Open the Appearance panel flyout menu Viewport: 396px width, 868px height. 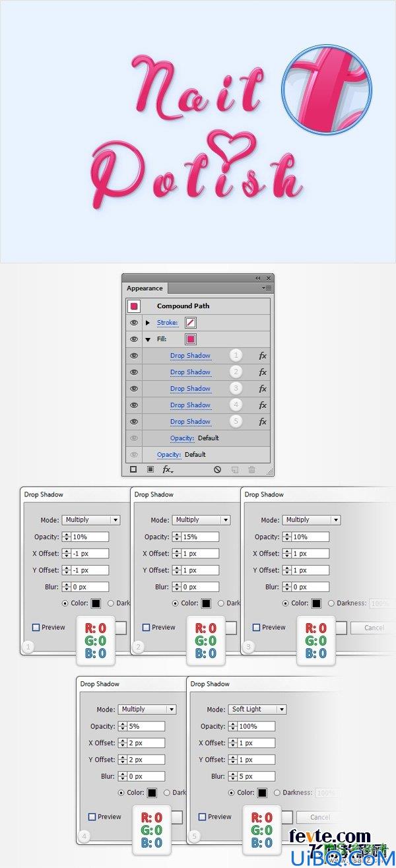tap(267, 288)
